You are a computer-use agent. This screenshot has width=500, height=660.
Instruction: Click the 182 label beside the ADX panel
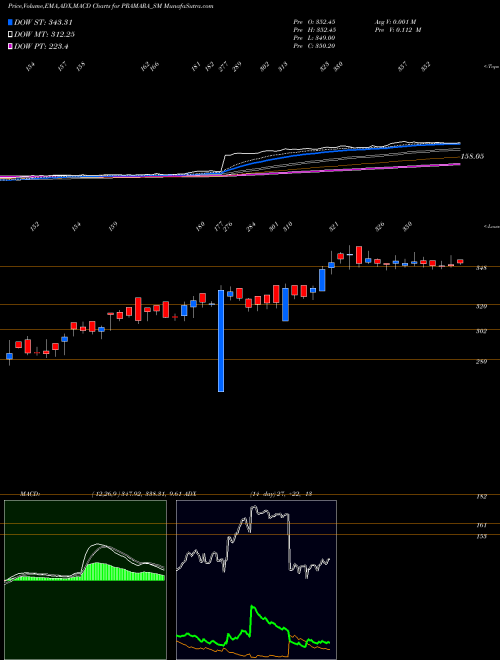(x=481, y=497)
